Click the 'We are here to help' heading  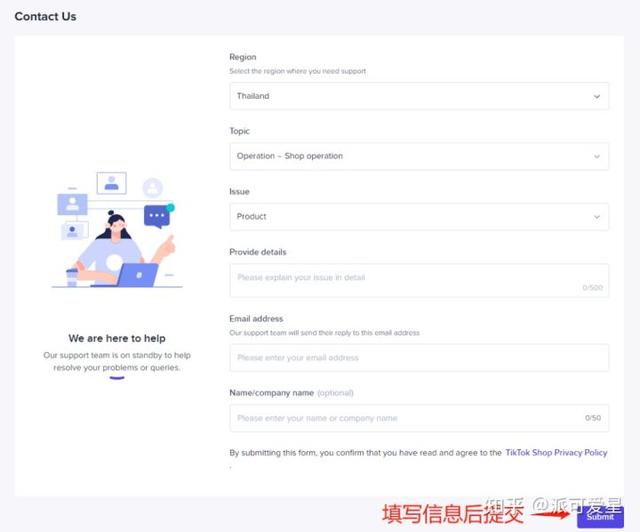(x=117, y=339)
